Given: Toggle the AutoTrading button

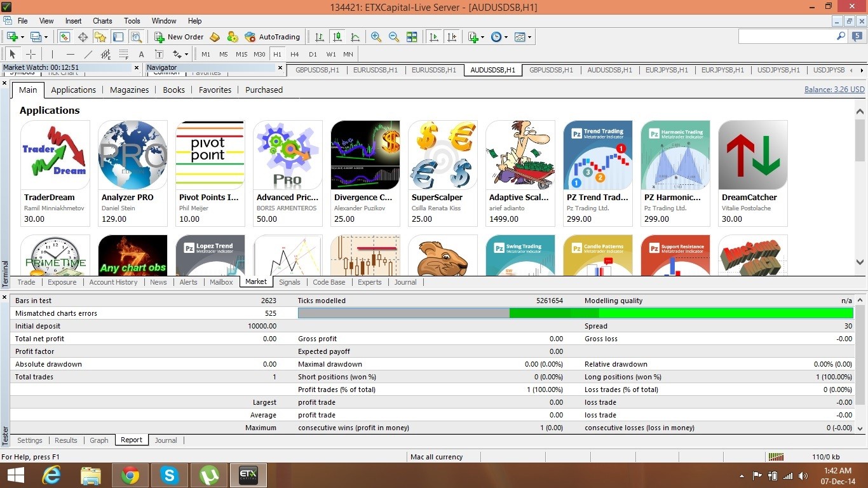Looking at the screenshot, I should point(273,37).
